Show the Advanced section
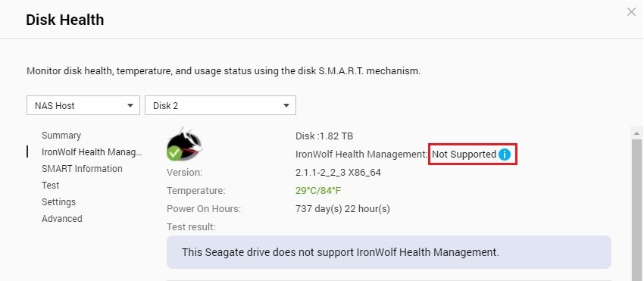This screenshot has height=281, width=644. click(x=61, y=219)
